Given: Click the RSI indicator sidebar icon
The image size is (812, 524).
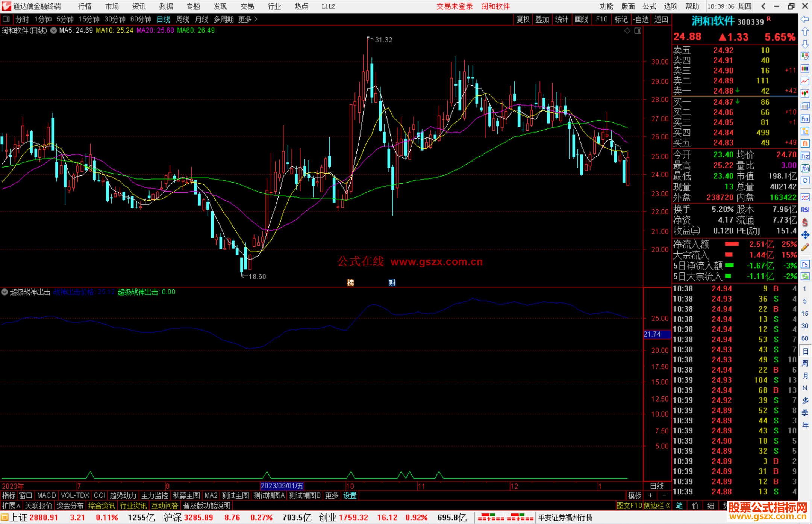Looking at the screenshot, I should (x=805, y=210).
